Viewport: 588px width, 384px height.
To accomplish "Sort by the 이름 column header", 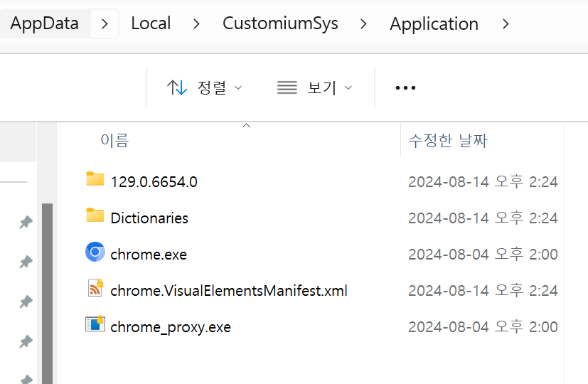I will pos(114,141).
